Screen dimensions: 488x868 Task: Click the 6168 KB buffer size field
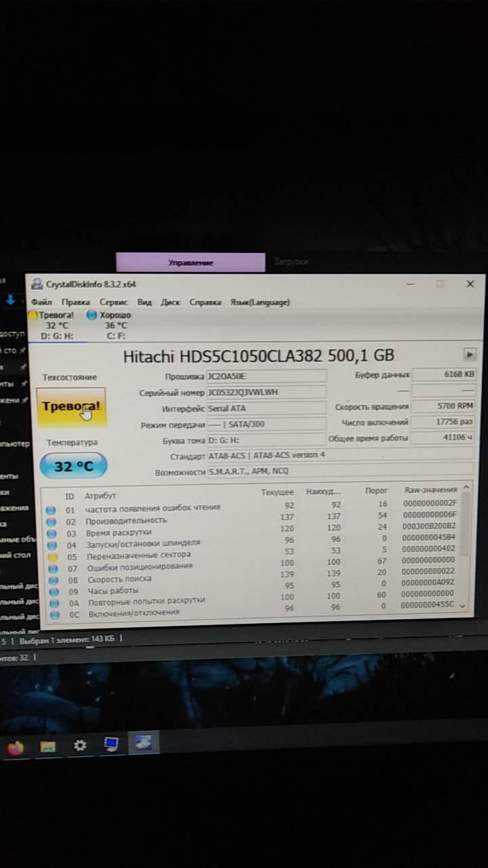(443, 374)
